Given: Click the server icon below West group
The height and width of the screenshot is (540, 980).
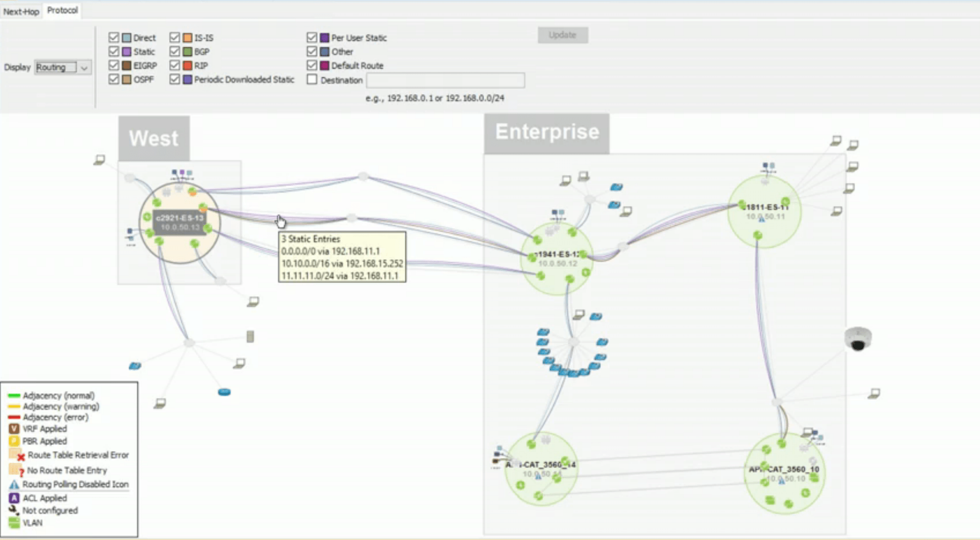Looking at the screenshot, I should click(x=250, y=337).
